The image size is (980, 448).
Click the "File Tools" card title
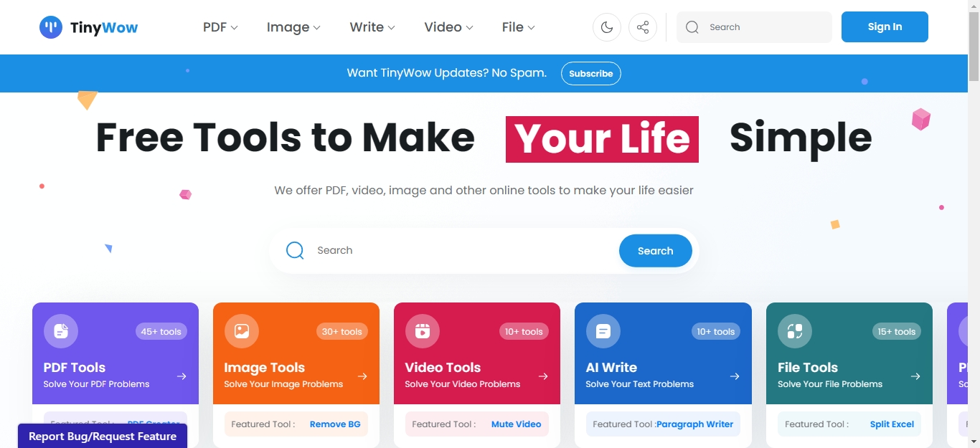click(x=808, y=368)
